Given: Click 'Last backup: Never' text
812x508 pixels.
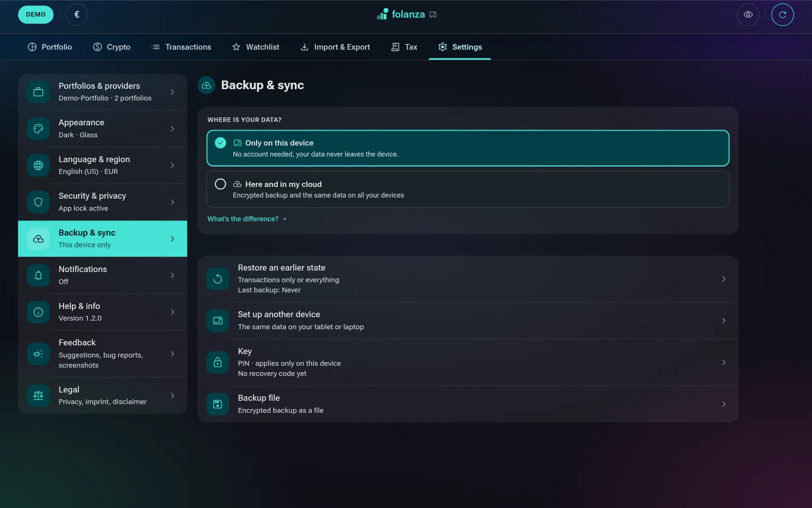Looking at the screenshot, I should (269, 290).
